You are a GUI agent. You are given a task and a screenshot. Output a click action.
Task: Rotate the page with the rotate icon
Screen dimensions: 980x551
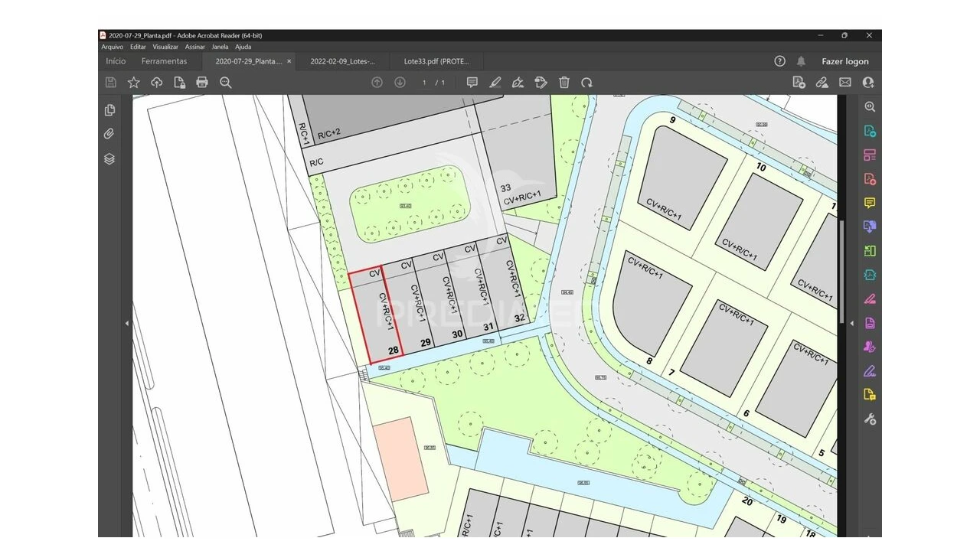tap(586, 83)
